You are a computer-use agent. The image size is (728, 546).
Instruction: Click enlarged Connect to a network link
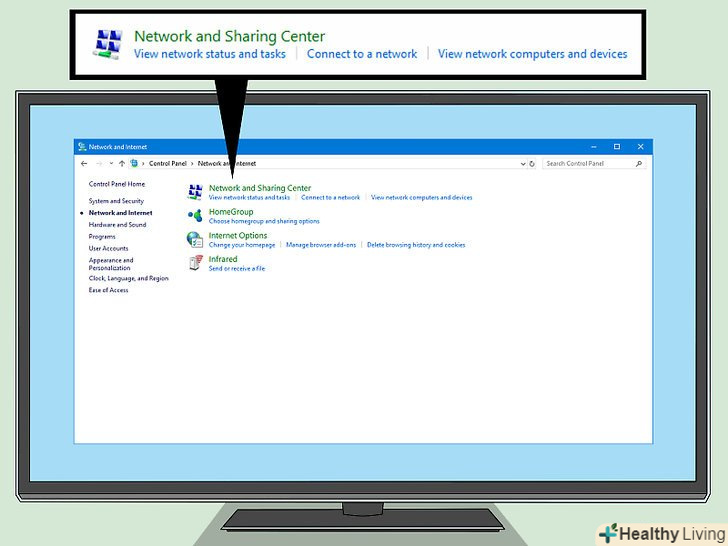click(362, 54)
